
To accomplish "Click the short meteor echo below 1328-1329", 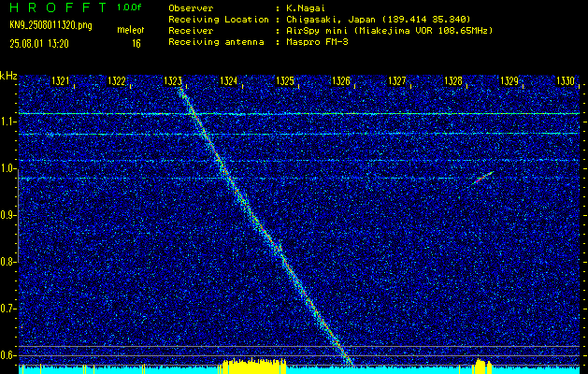I will coord(482,178).
